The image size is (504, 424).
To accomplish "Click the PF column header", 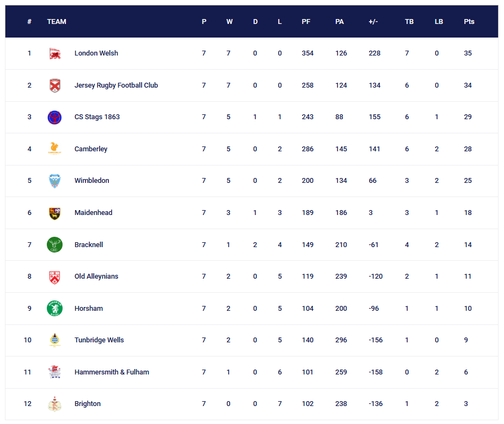I will 306,22.
